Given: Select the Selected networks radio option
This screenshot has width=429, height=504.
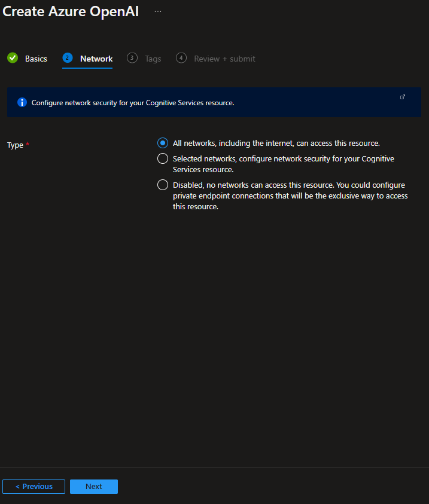Looking at the screenshot, I should [163, 158].
